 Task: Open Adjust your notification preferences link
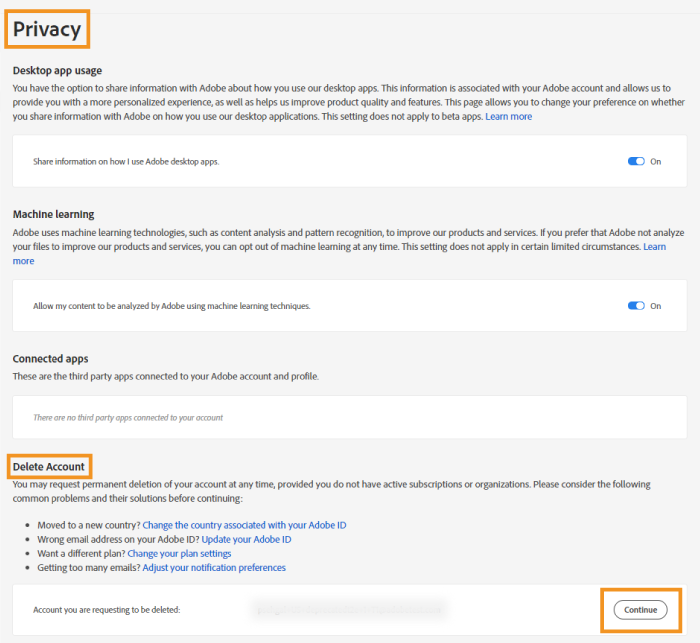[214, 568]
